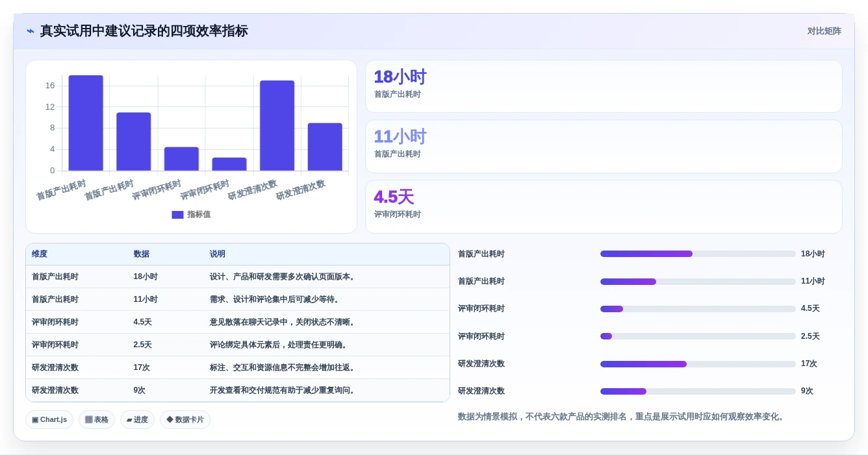
Task: Click the 说明 table column header
Action: [218, 254]
